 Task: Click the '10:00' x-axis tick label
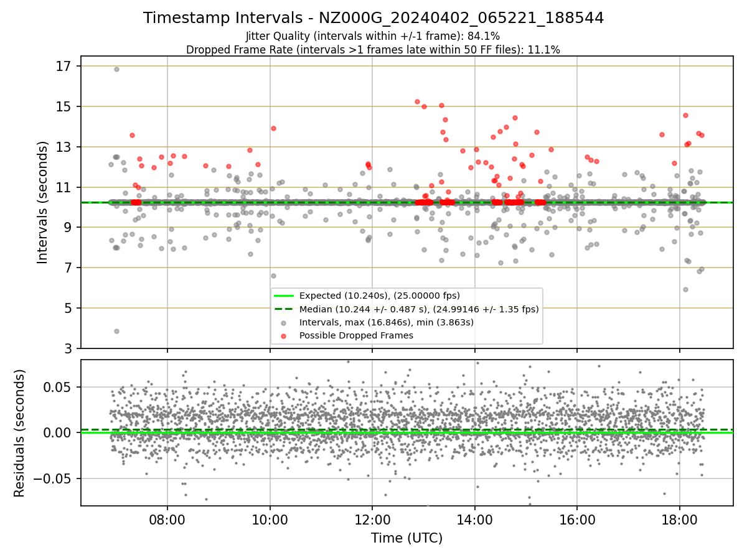point(270,519)
